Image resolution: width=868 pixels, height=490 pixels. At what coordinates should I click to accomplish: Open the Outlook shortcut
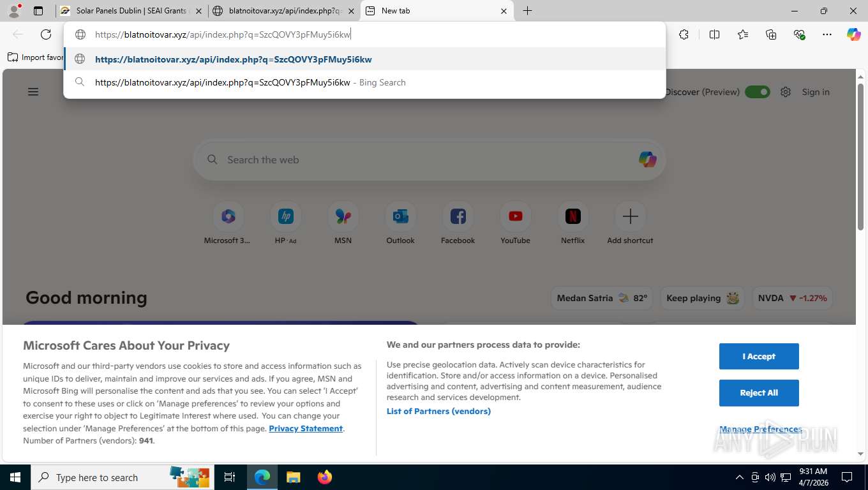[x=400, y=217]
